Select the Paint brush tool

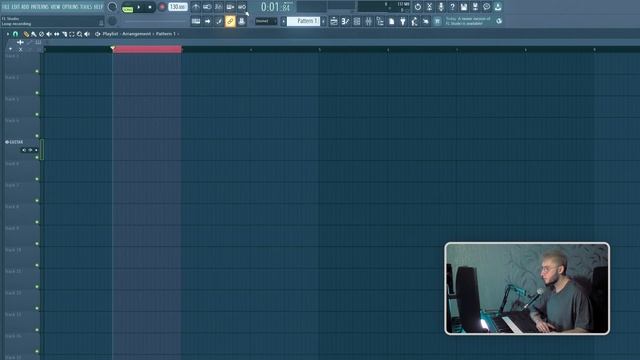[x=33, y=34]
